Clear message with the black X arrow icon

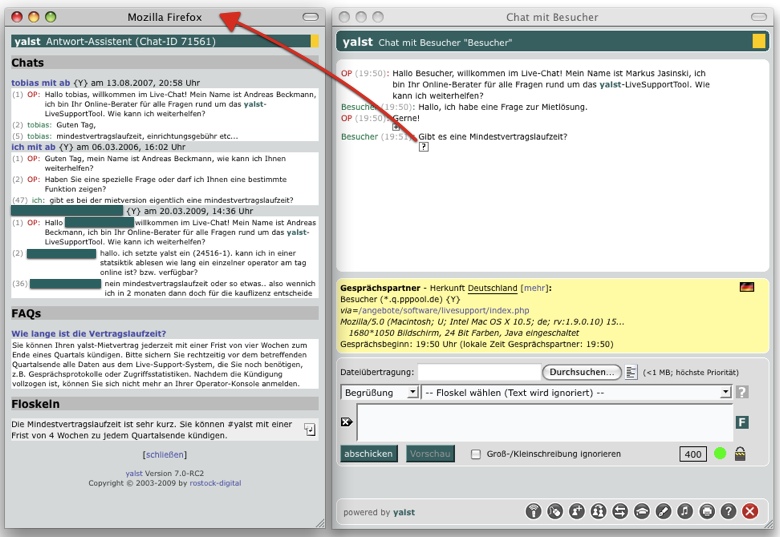click(347, 422)
